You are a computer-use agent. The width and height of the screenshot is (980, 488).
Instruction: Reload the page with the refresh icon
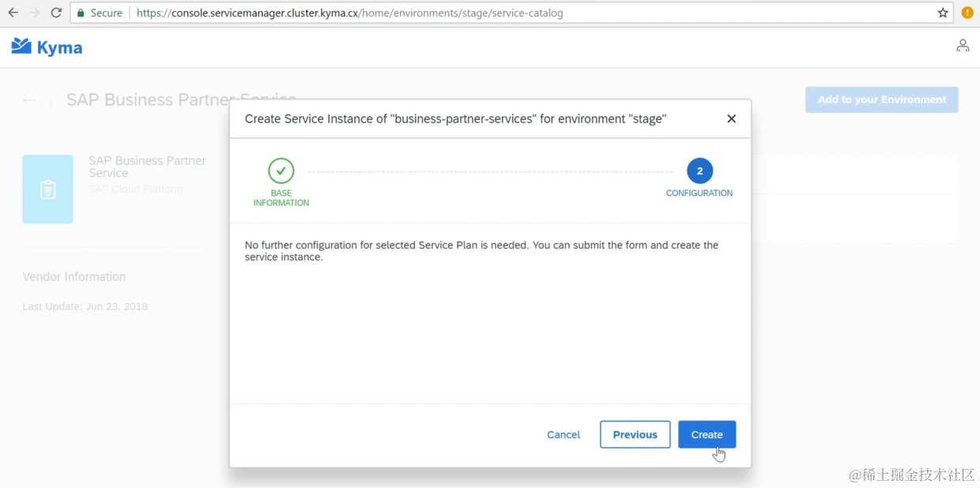point(56,13)
